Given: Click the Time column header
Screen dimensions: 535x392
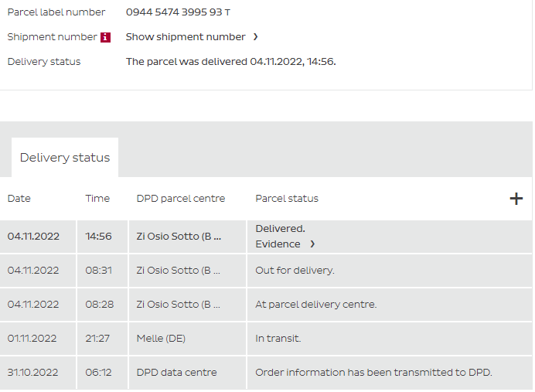Looking at the screenshot, I should 97,199.
